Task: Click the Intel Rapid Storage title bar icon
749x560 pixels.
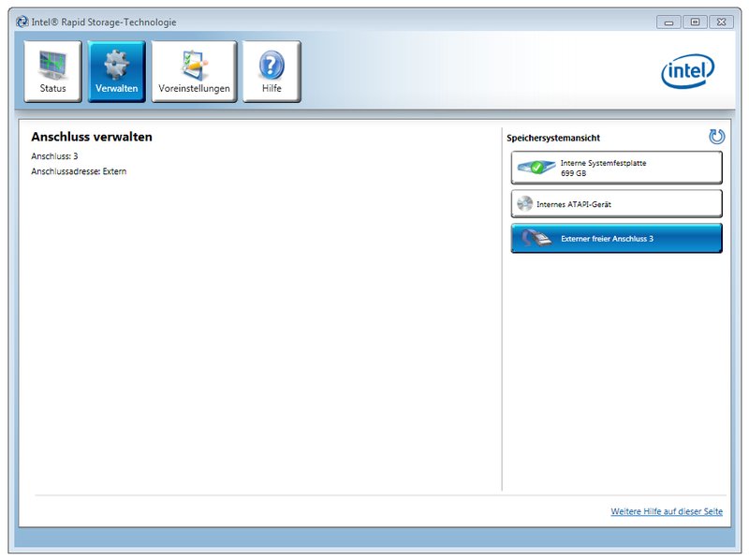Action: pyautogui.click(x=22, y=22)
